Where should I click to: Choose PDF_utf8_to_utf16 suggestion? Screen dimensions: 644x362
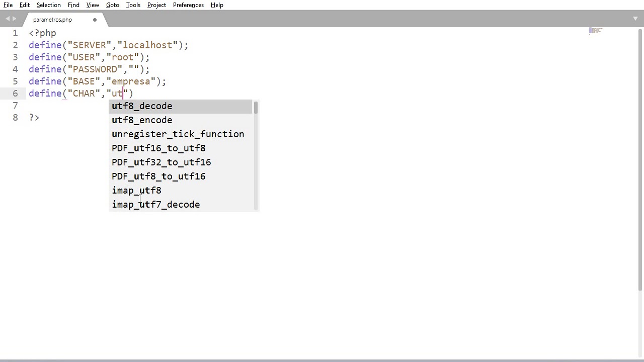(x=181, y=176)
